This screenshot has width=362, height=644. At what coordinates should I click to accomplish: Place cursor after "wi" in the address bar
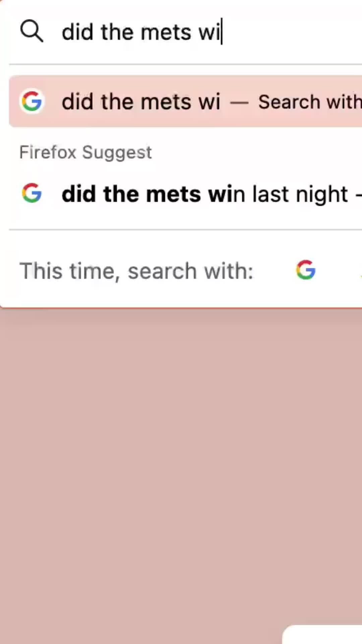(221, 33)
